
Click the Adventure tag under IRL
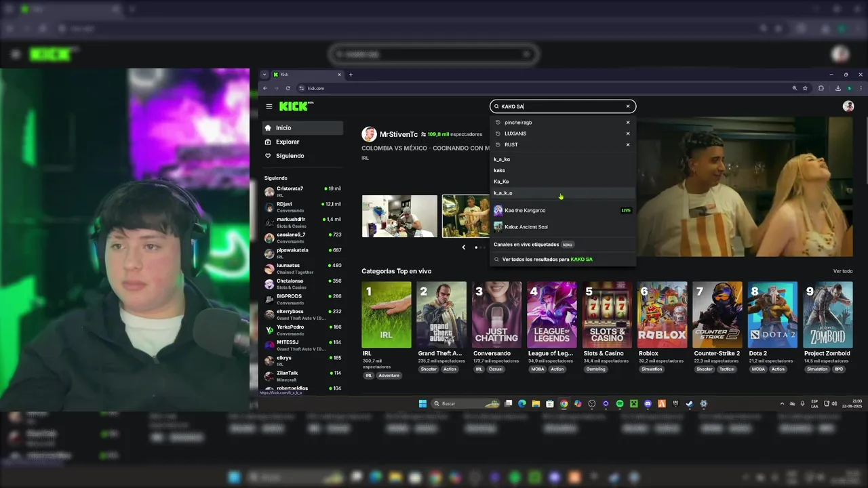click(x=389, y=375)
